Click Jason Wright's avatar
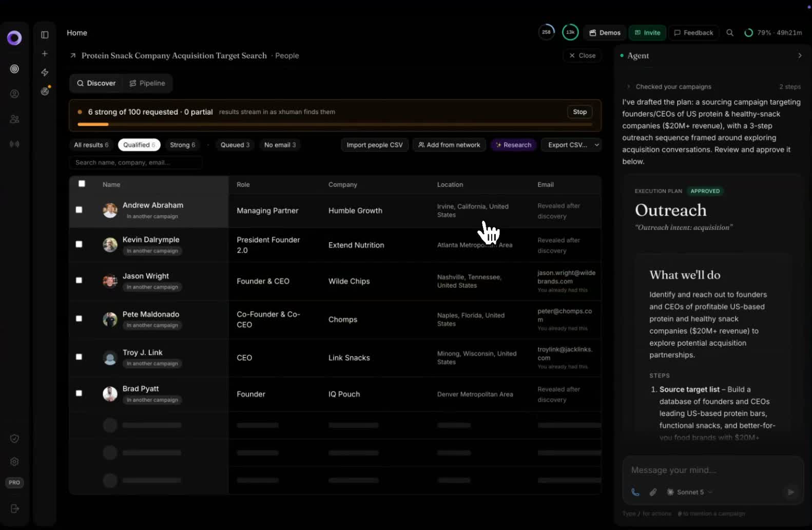 point(110,281)
